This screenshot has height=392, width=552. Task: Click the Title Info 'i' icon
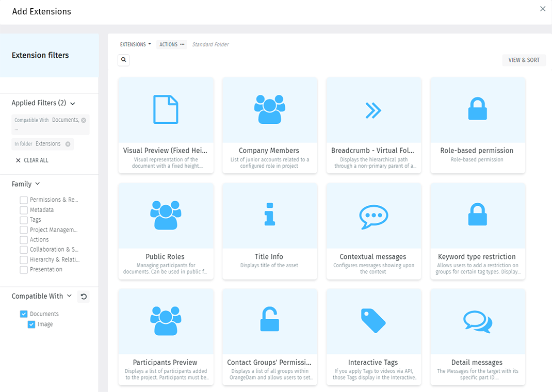point(269,215)
